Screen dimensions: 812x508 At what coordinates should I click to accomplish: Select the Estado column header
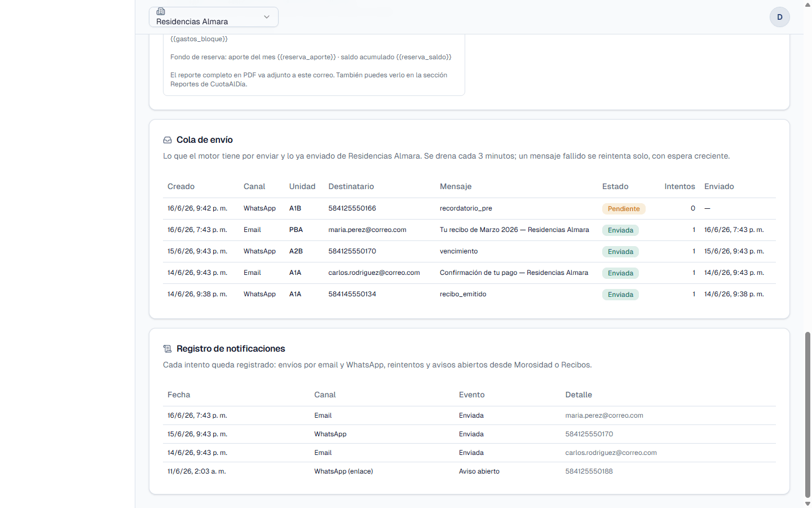[615, 186]
